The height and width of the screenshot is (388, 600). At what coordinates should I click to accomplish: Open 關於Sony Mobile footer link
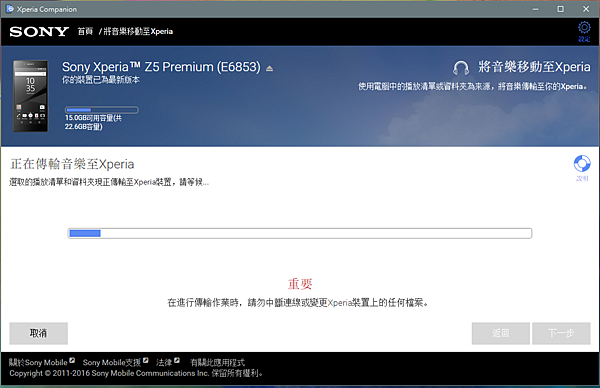tap(38, 362)
